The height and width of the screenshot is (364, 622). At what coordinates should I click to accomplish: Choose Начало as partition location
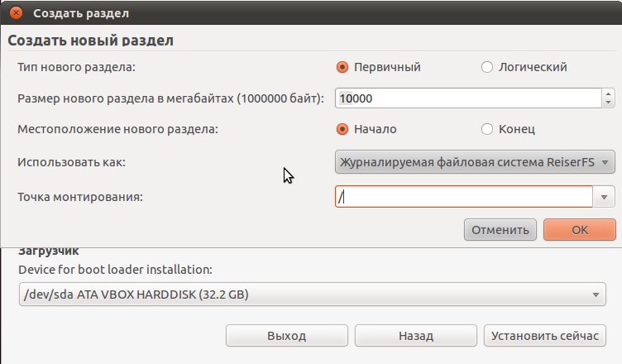(x=342, y=129)
